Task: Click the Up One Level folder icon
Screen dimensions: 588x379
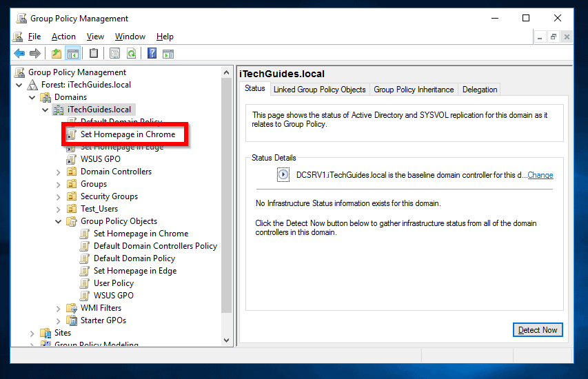Action: point(57,54)
